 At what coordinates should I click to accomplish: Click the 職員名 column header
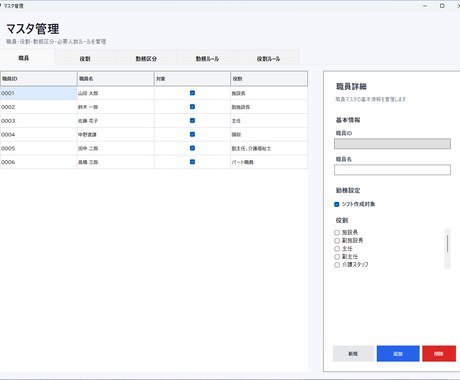[115, 79]
